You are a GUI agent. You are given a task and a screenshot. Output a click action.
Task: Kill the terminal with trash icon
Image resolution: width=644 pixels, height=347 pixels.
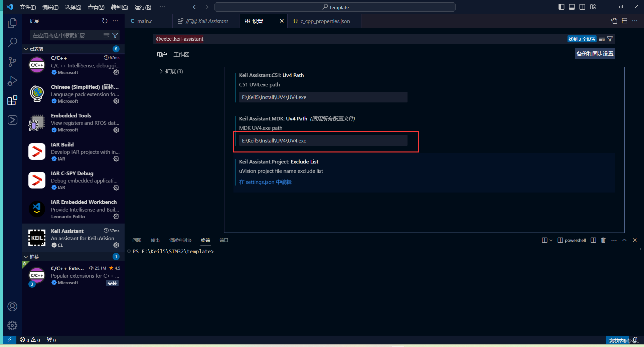pos(603,240)
